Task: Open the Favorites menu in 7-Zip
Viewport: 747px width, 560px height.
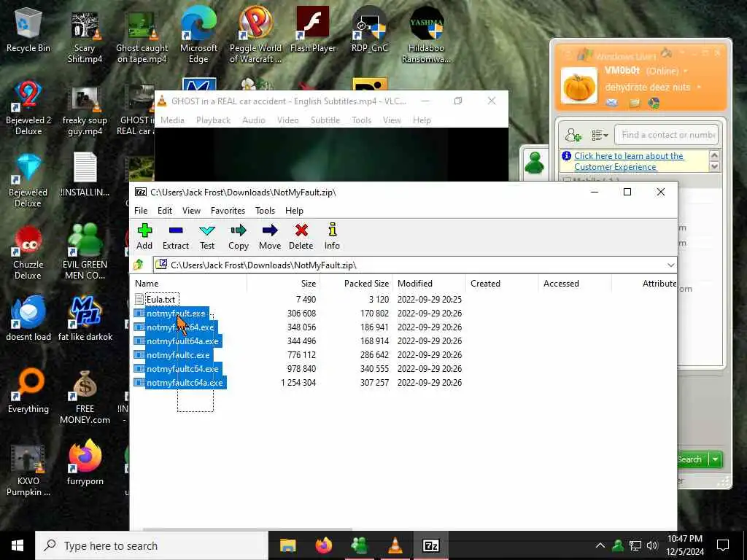Action: [x=228, y=211]
